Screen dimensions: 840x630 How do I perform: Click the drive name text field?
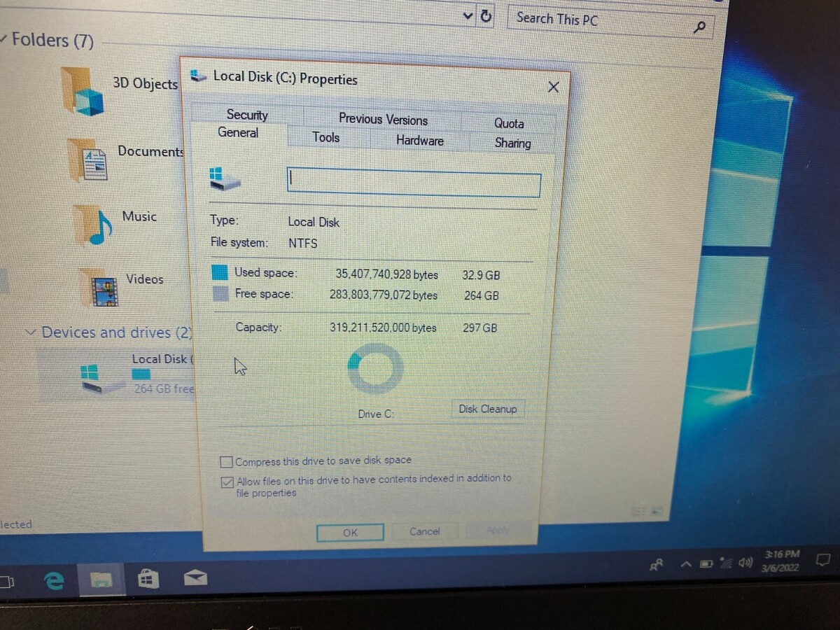click(x=413, y=185)
